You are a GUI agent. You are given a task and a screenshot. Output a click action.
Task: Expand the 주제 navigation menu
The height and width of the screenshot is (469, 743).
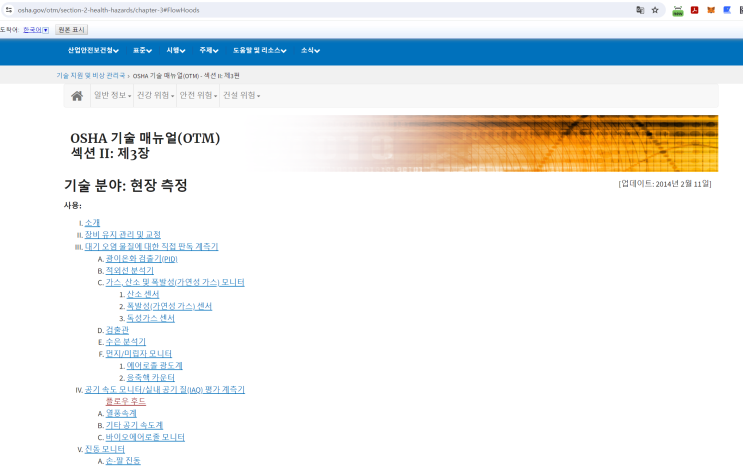[x=208, y=50]
